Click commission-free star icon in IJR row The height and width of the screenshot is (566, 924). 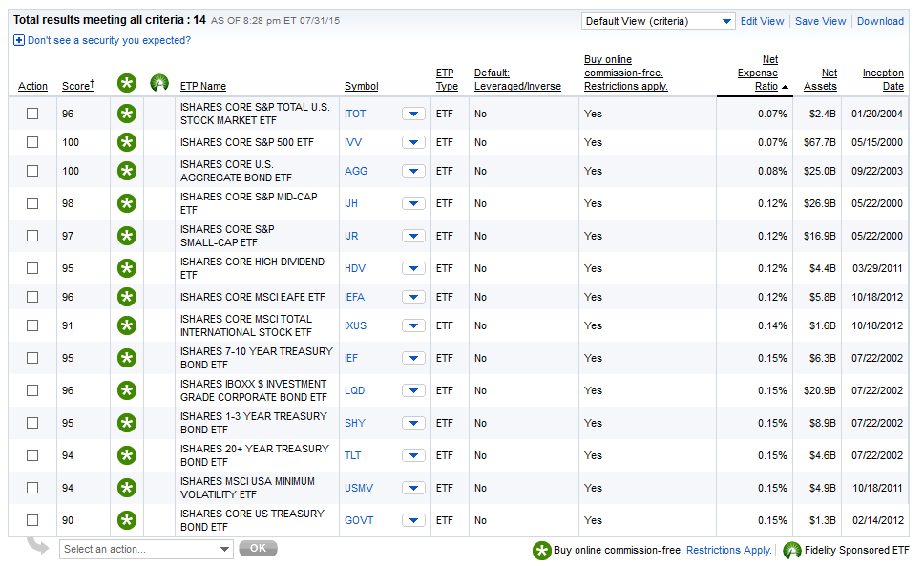tap(127, 236)
